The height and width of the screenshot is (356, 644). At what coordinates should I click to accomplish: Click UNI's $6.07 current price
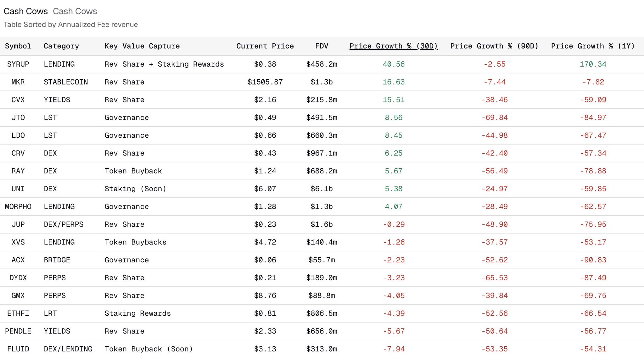[265, 189]
